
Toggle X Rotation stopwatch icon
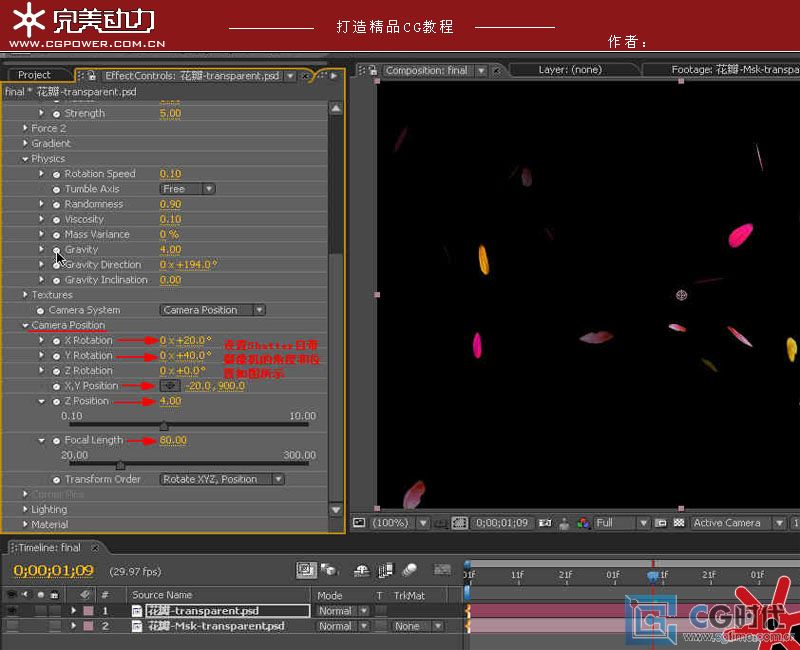57,341
